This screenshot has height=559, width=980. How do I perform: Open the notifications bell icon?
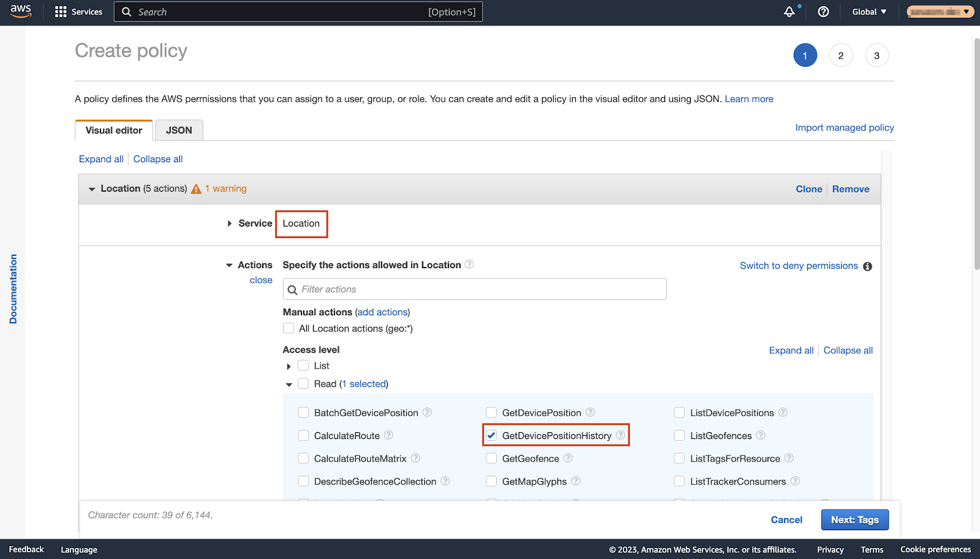coord(790,12)
